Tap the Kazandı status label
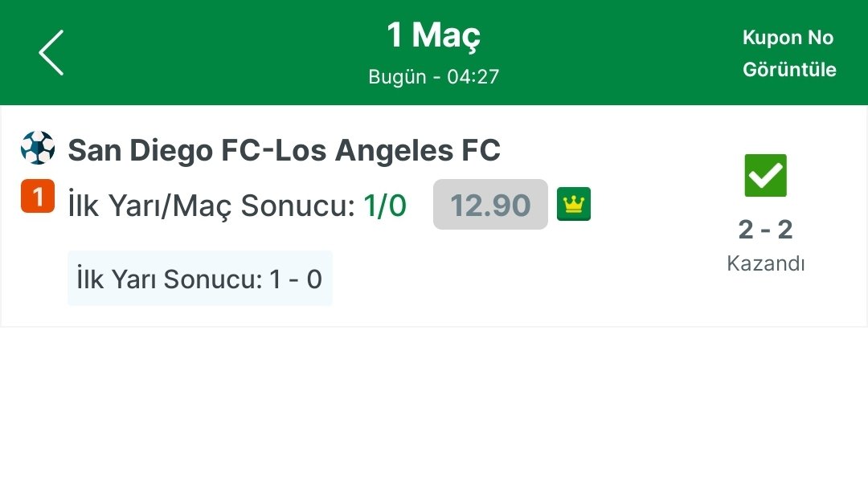This screenshot has width=868, height=485. click(x=766, y=263)
